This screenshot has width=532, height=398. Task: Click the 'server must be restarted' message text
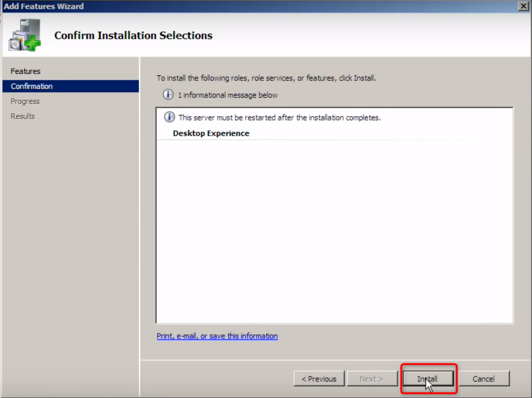tap(279, 118)
